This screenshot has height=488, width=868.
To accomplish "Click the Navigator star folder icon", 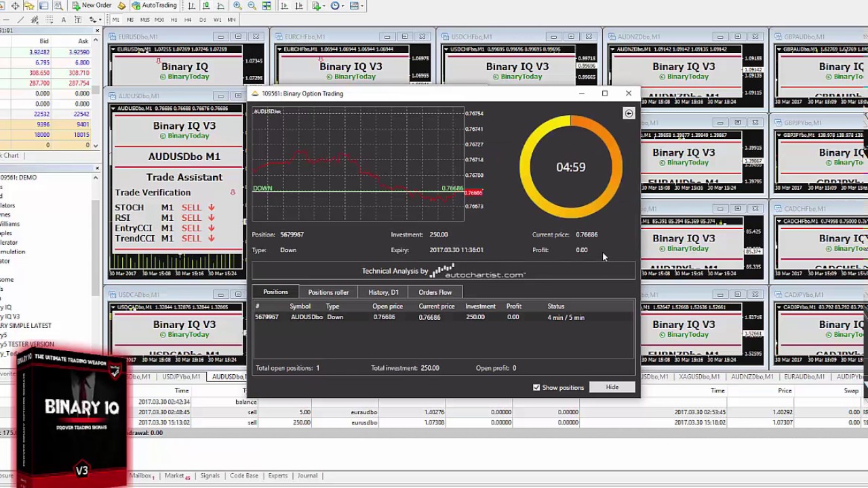I will [x=29, y=5].
